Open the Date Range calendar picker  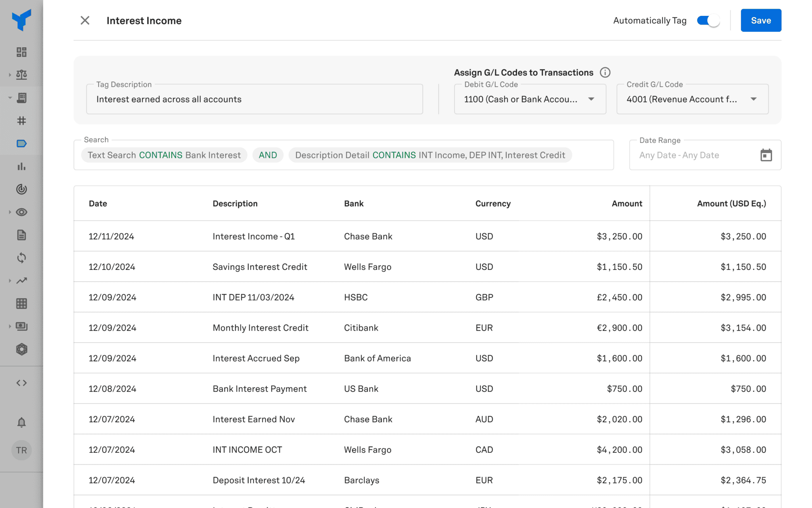click(x=767, y=155)
